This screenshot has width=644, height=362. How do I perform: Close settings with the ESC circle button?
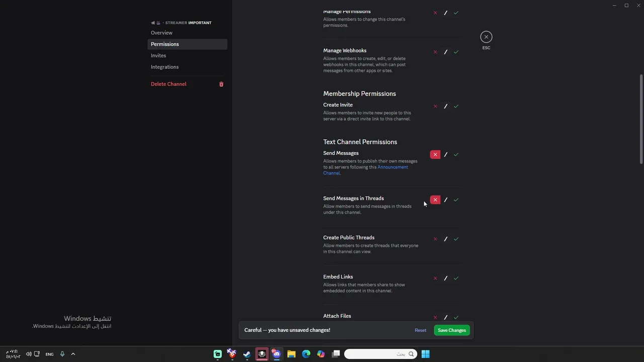click(x=486, y=37)
